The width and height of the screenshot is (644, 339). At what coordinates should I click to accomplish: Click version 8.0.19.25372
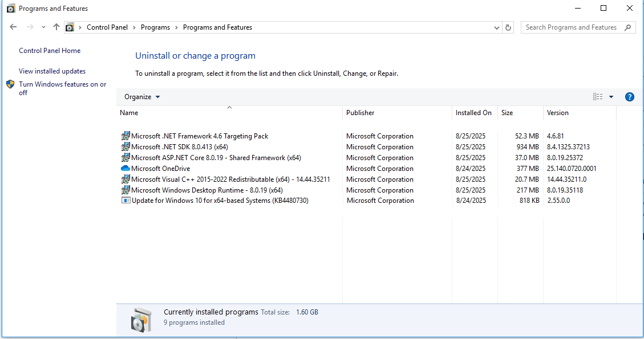click(x=565, y=158)
